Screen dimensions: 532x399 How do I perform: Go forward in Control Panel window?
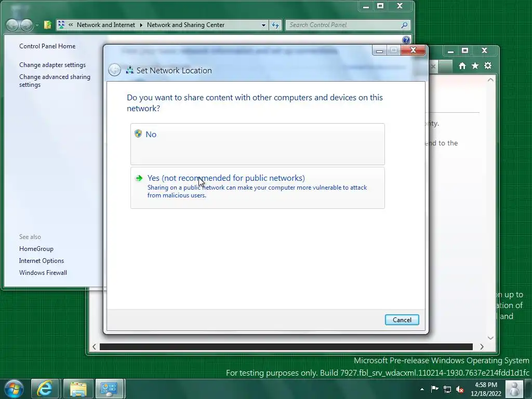[x=26, y=25]
